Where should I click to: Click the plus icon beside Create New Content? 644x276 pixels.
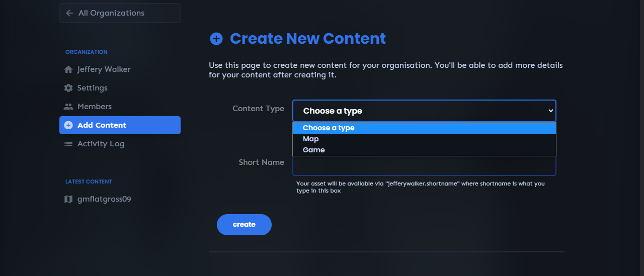click(216, 39)
